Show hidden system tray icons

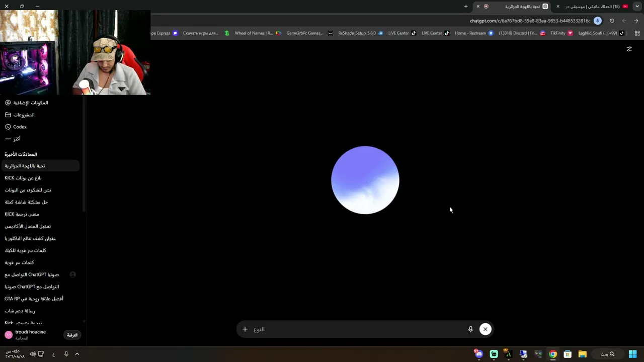(77, 354)
